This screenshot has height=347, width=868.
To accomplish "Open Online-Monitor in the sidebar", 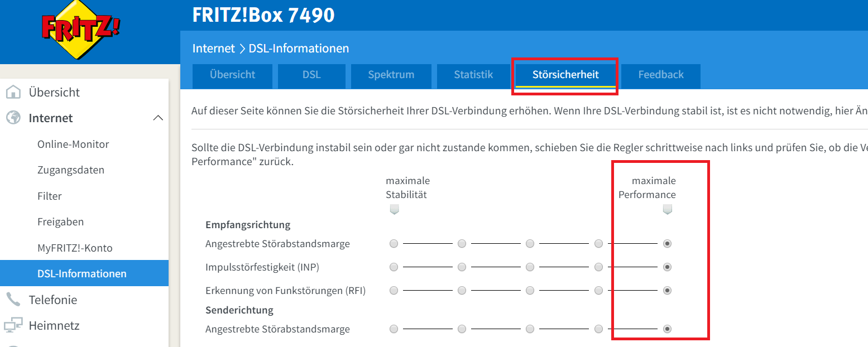I will (73, 144).
